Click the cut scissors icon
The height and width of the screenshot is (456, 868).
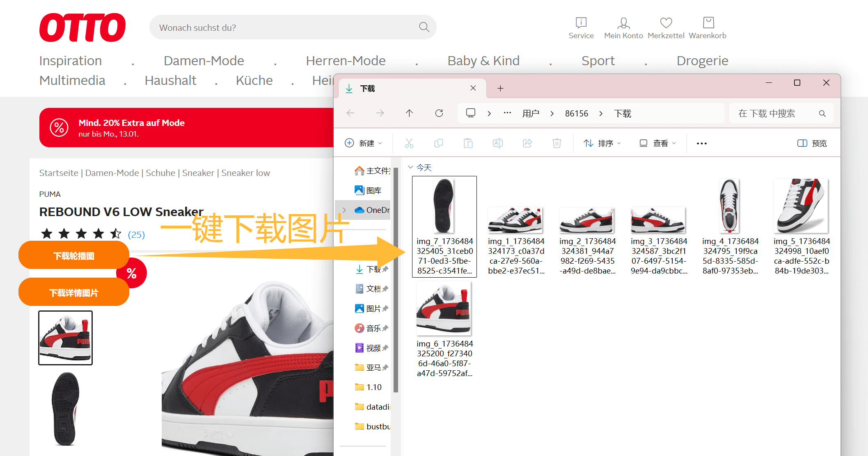(409, 143)
